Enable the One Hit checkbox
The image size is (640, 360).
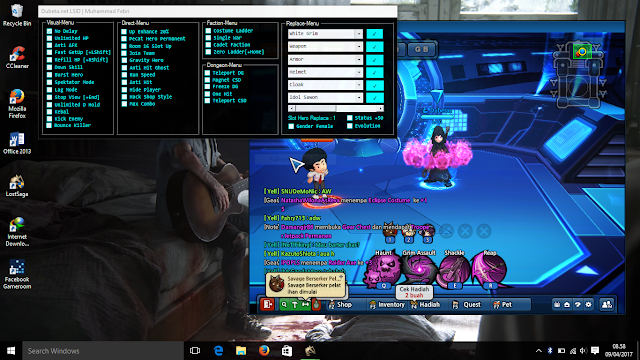[x=207, y=94]
